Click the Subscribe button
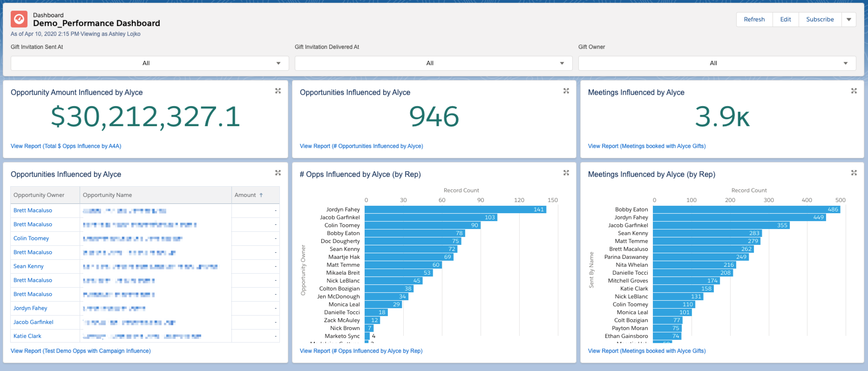The image size is (868, 371). (x=820, y=20)
